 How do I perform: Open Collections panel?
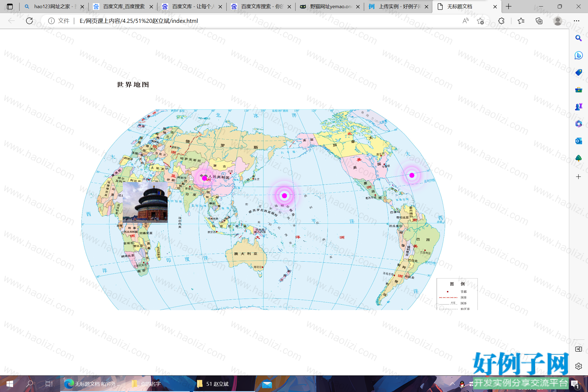coord(539,21)
